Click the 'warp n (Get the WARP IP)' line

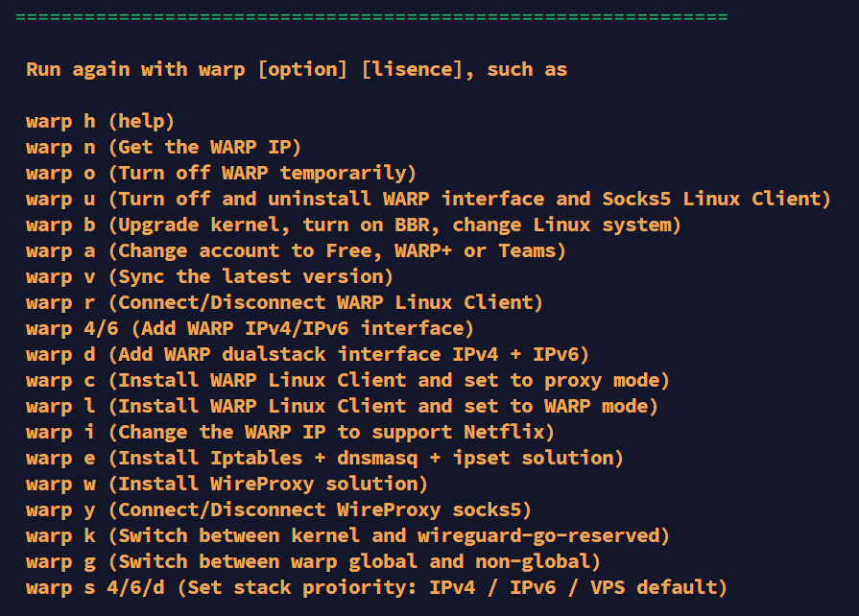pyautogui.click(x=163, y=147)
